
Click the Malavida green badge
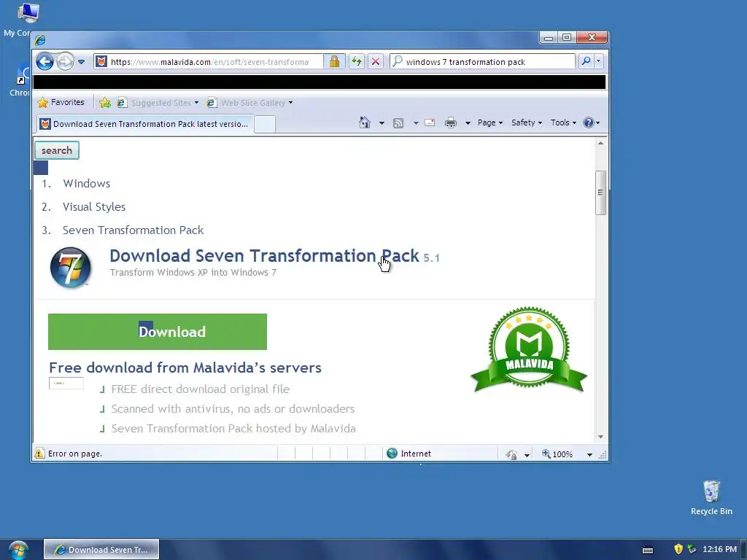529,349
